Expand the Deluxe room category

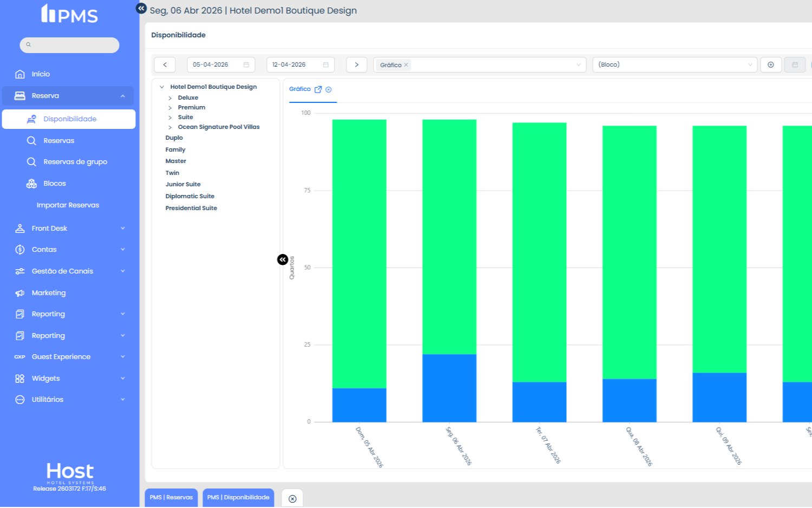(x=170, y=98)
